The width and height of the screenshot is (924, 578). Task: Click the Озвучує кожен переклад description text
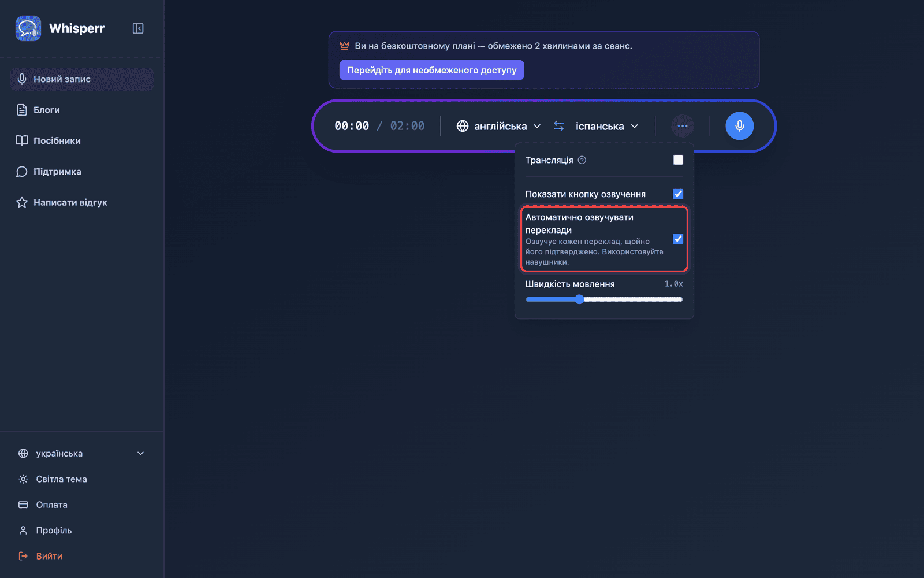click(594, 251)
